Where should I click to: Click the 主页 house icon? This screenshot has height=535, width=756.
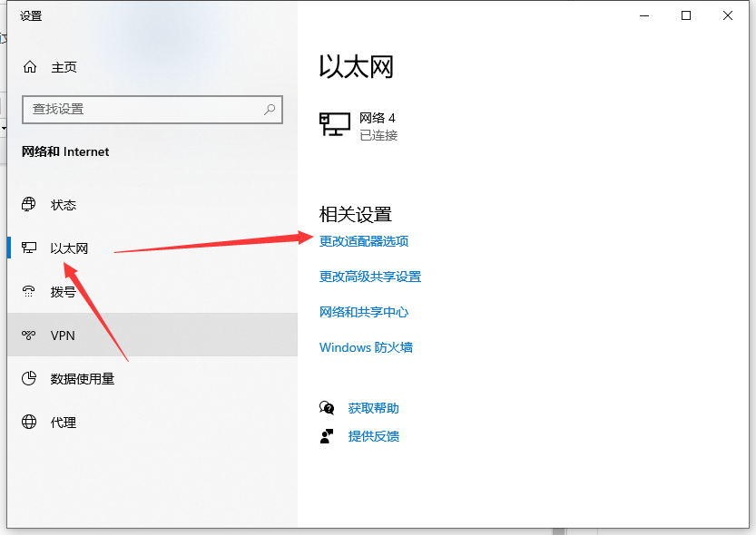click(x=28, y=66)
